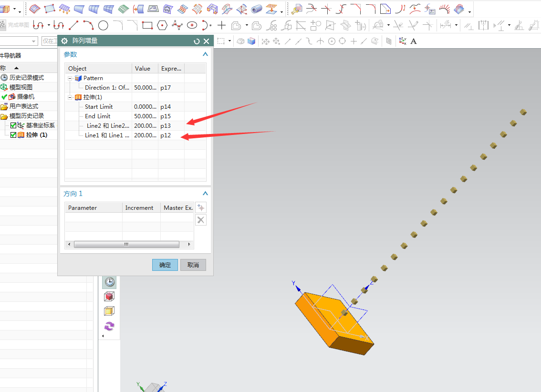The height and width of the screenshot is (392, 541).
Task: Reset the 阵列增量 dialog
Action: (197, 41)
